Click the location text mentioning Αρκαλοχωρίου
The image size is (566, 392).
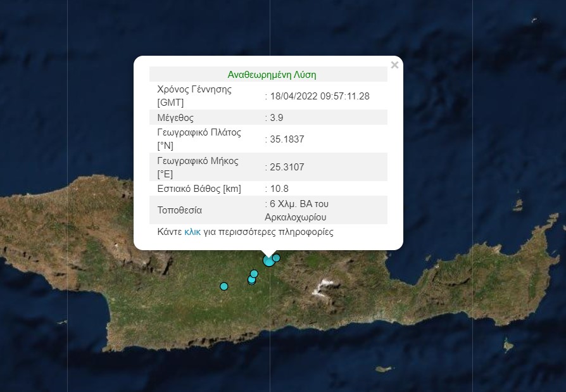coord(296,217)
